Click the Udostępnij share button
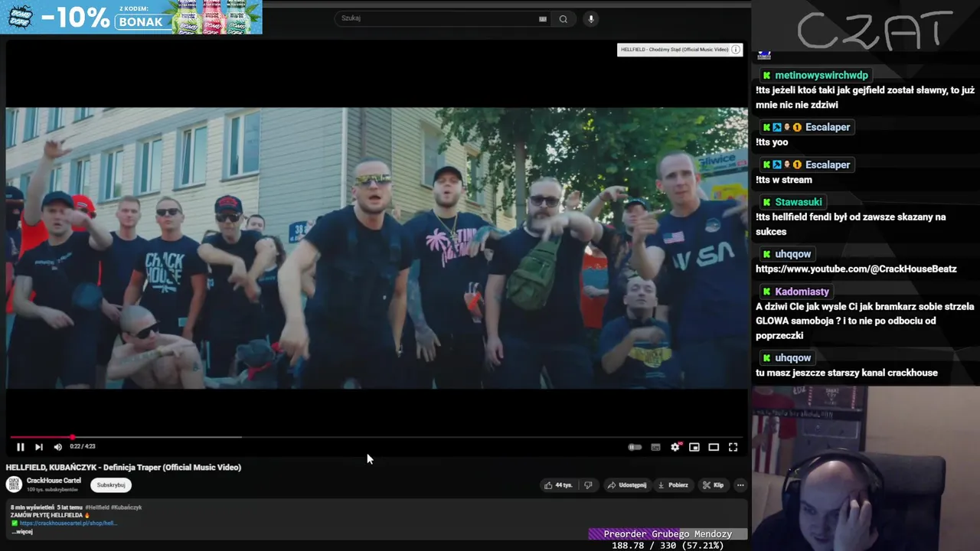This screenshot has width=980, height=551. (x=626, y=485)
